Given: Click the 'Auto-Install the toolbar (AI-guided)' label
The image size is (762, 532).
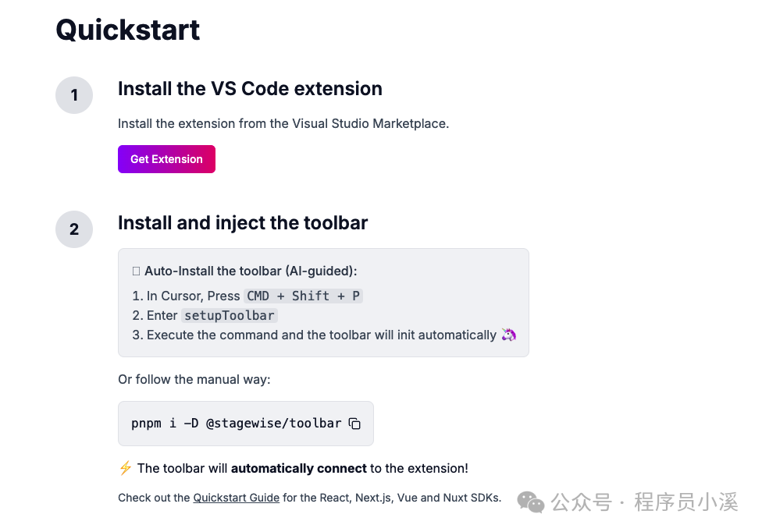Looking at the screenshot, I should [251, 271].
